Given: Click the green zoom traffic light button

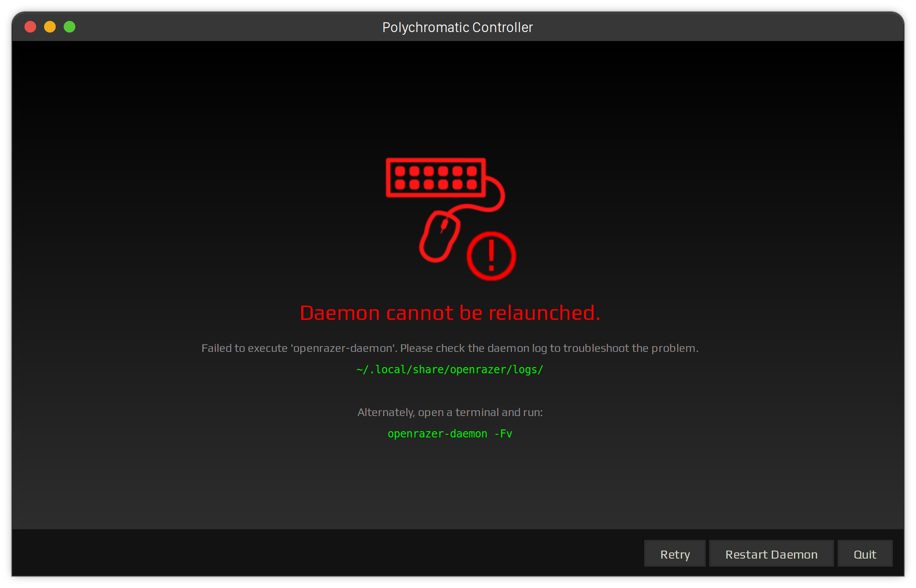Looking at the screenshot, I should [x=70, y=27].
